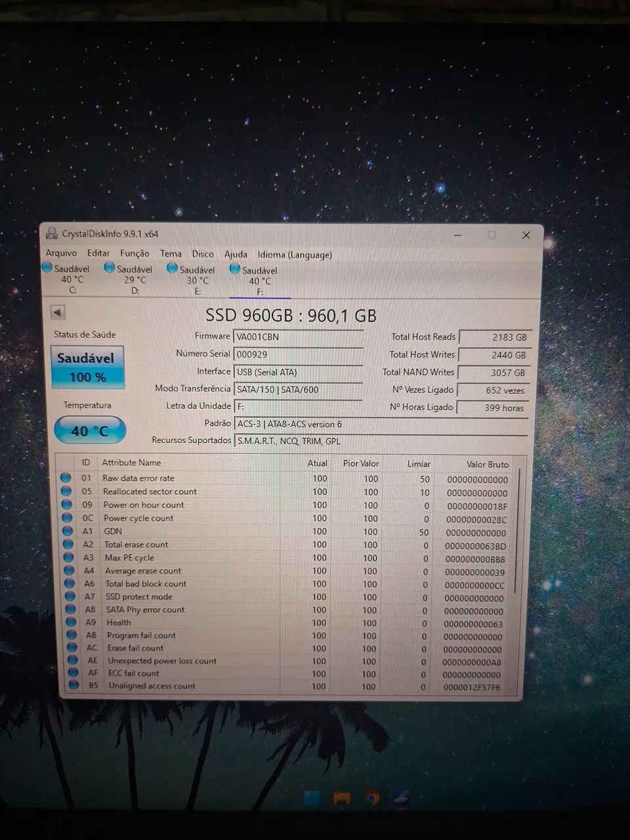Open the Função menu

(135, 253)
